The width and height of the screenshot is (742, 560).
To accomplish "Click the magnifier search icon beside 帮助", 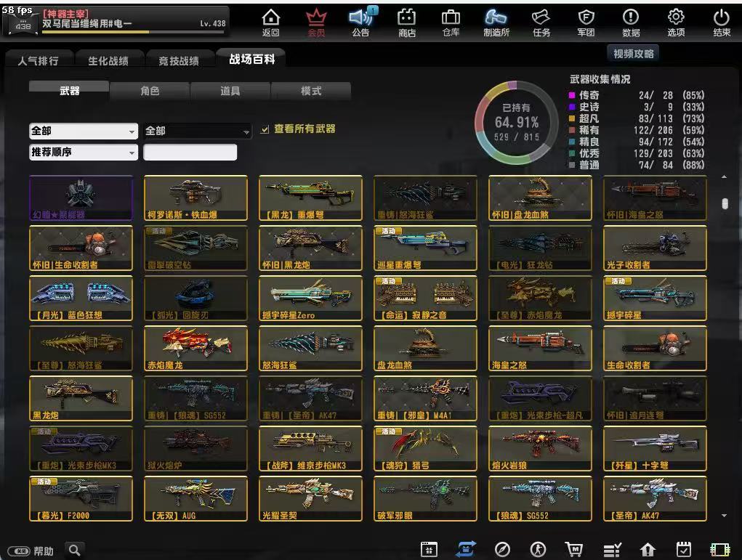I will [x=74, y=550].
